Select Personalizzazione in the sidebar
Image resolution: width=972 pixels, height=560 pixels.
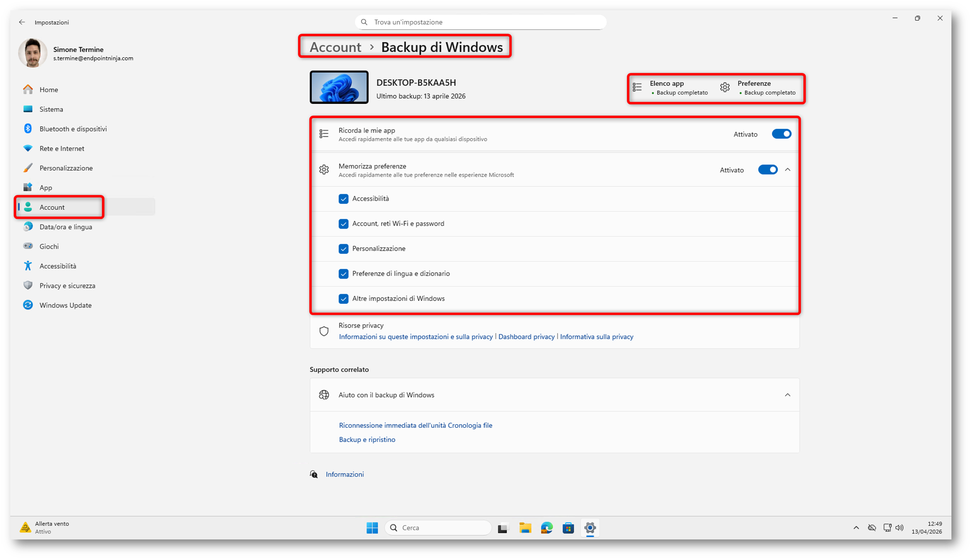click(66, 168)
